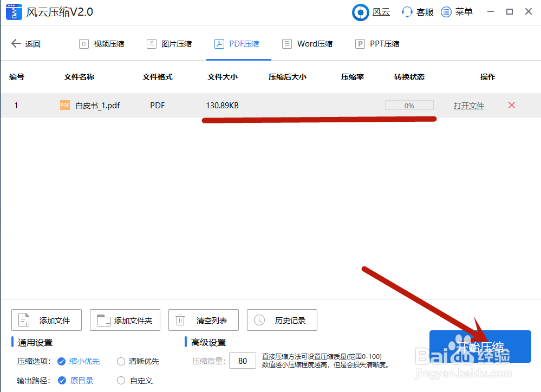541x392 pixels.
Task: Open 白皮书_1.pdf via 打开文件 link
Action: [x=468, y=106]
